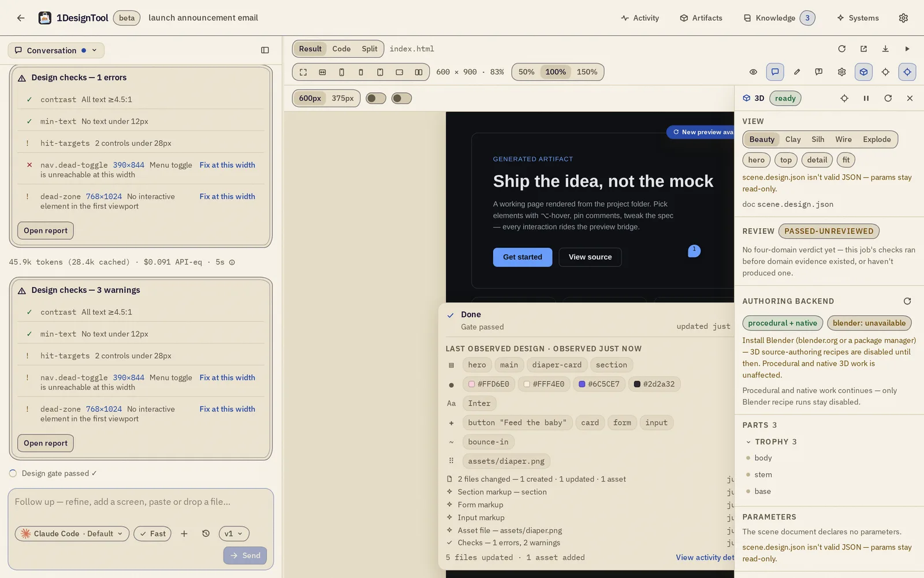Screen dimensions: 924x578
Task: Click the #6C5CE7 color swatch
Action: [599, 384]
